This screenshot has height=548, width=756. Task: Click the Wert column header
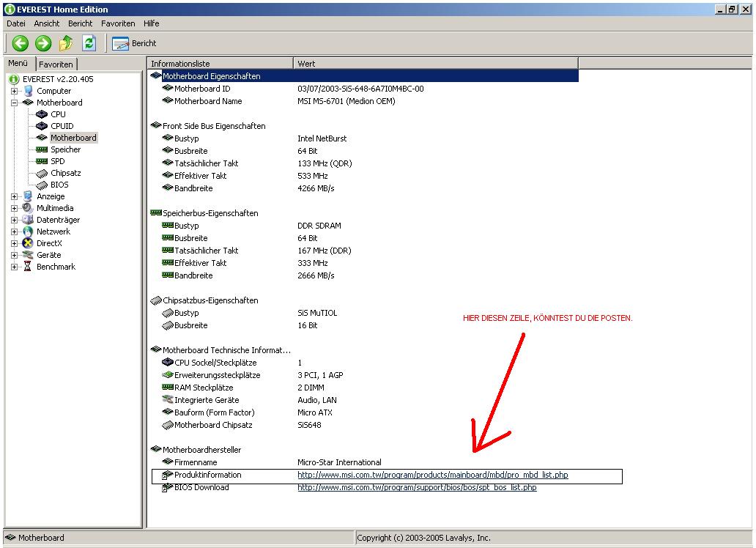click(306, 64)
